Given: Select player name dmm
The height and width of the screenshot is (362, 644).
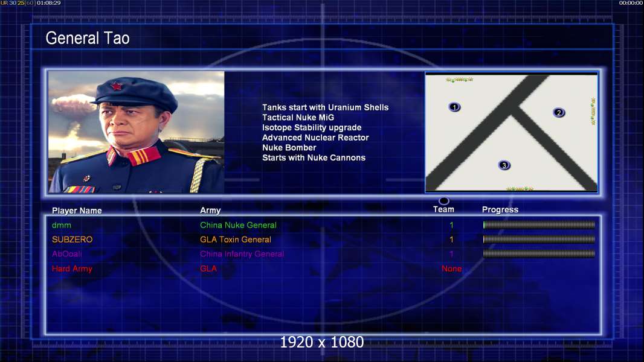Looking at the screenshot, I should [x=61, y=225].
